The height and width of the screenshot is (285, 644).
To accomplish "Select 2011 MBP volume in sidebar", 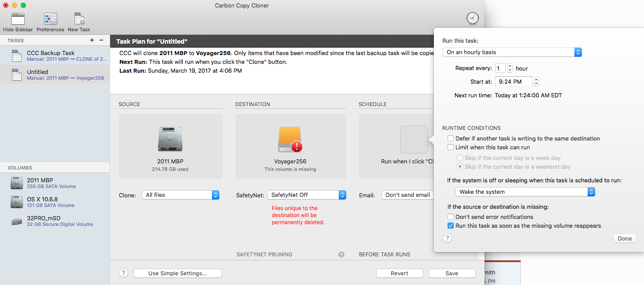I will coord(55,183).
